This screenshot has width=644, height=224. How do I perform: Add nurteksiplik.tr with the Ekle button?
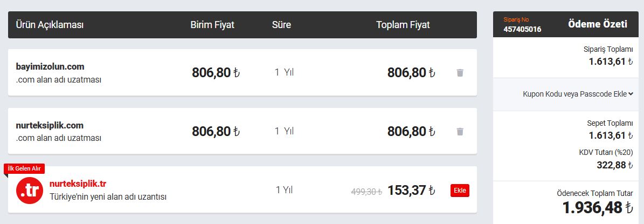pos(460,191)
